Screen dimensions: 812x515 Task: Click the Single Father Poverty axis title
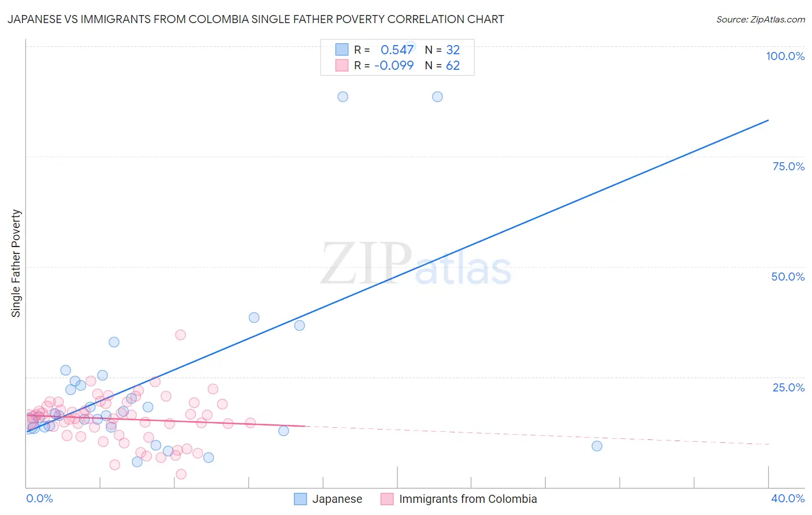point(16,263)
